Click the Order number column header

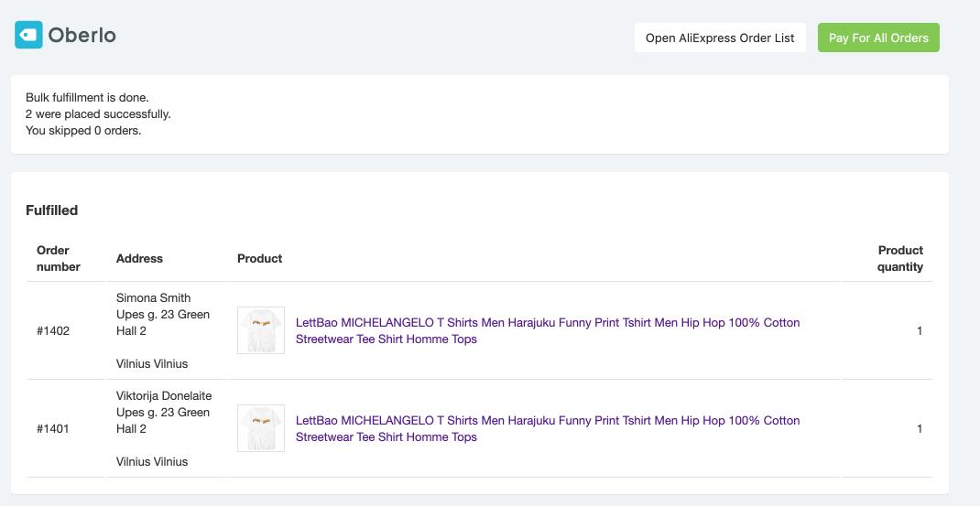(x=59, y=258)
